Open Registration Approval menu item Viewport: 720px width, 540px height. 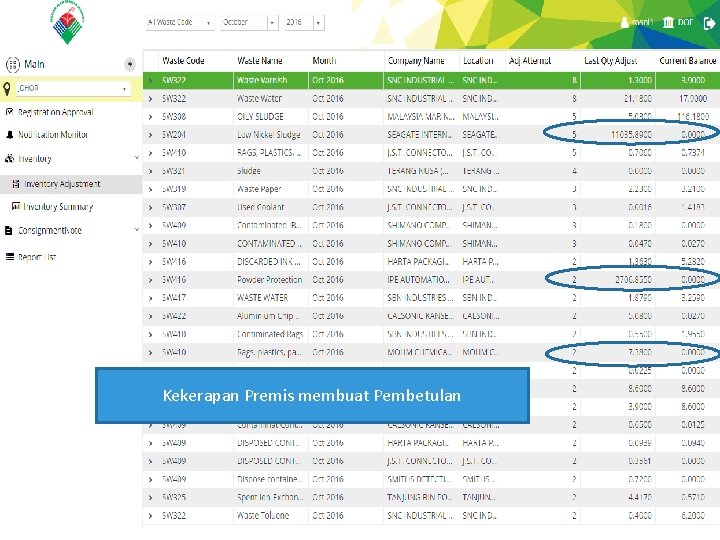click(x=56, y=112)
